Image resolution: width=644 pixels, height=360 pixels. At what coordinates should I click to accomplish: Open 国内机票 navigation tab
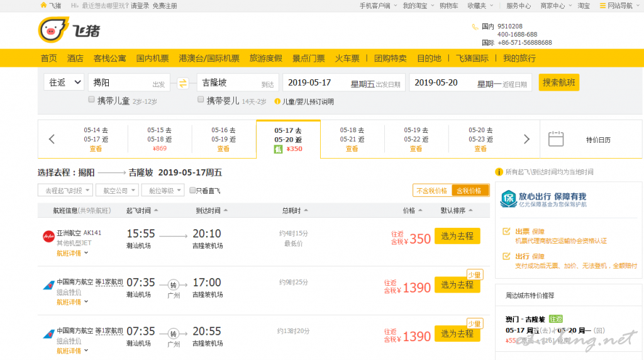tap(152, 59)
